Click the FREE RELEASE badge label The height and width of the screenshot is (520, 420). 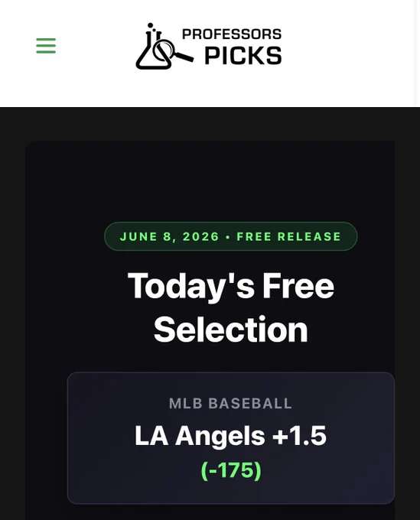tap(288, 236)
